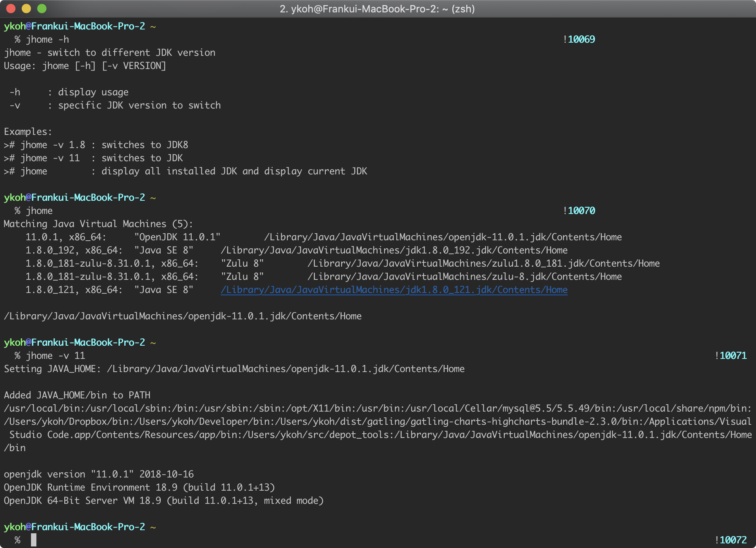Click 'Added JAVA_HOME/bin to PATH' text
Screen dimensions: 756x548
(x=77, y=395)
